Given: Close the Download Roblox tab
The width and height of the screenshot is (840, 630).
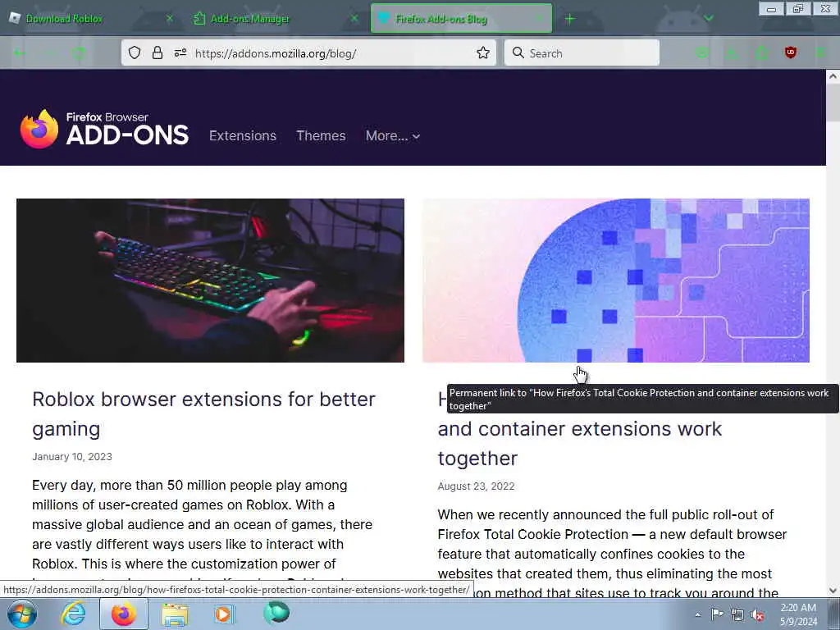Looking at the screenshot, I should pyautogui.click(x=169, y=19).
